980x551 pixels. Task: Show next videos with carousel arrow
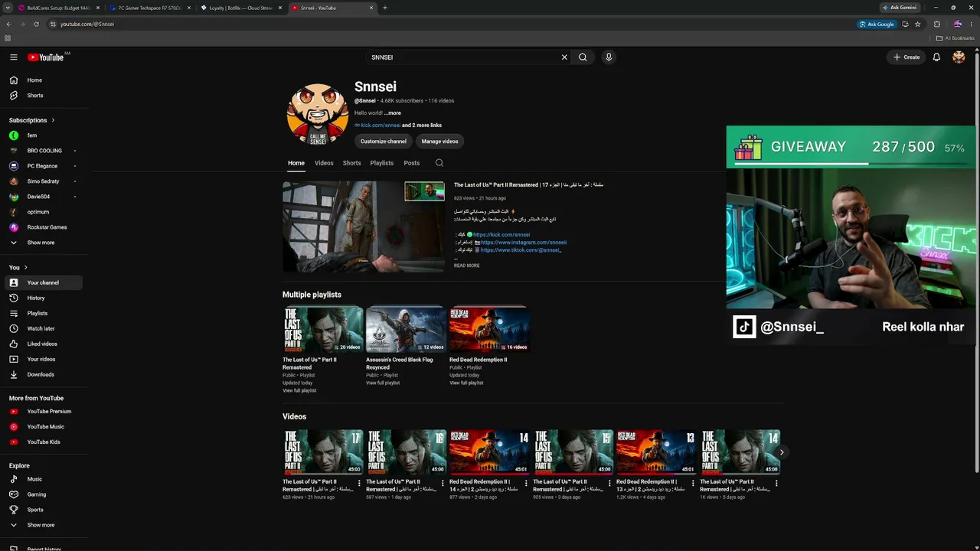click(x=781, y=452)
